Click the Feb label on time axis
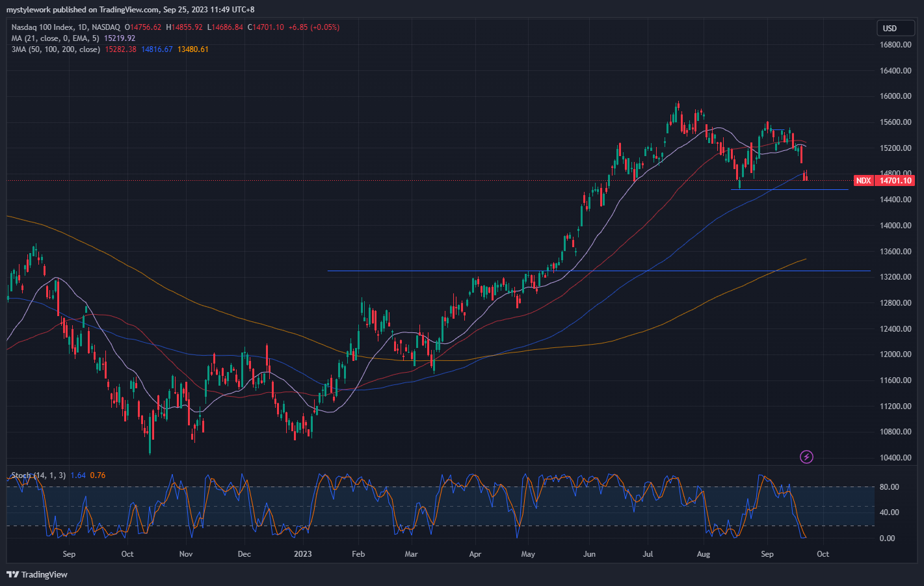This screenshot has height=586, width=924. (x=358, y=554)
